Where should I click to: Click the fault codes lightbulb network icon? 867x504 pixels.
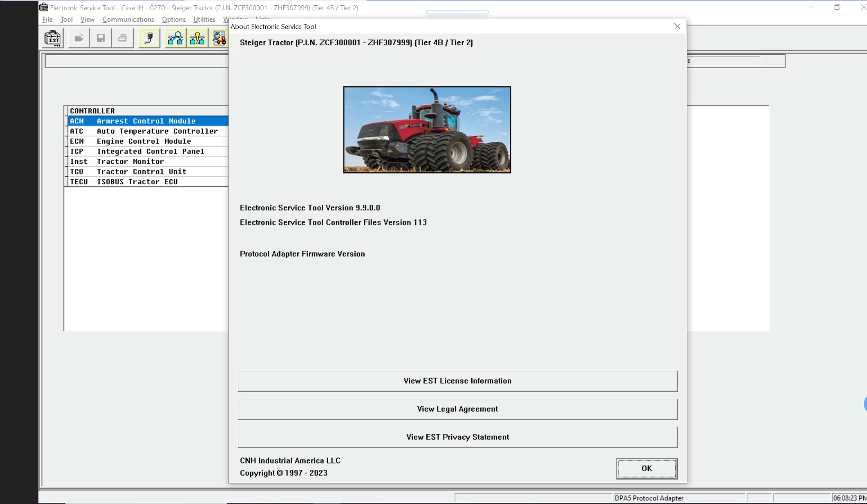coord(197,38)
